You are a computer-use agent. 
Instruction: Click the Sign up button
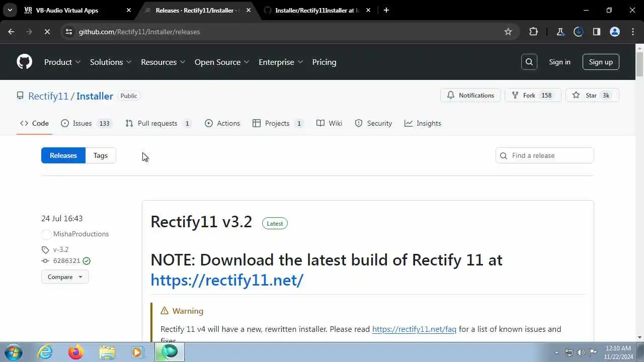pos(601,62)
